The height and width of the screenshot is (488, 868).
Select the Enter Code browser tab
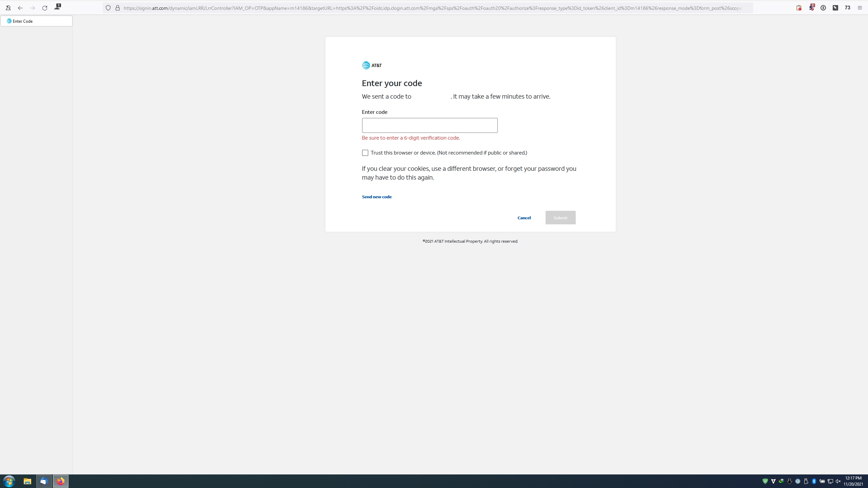(x=36, y=21)
